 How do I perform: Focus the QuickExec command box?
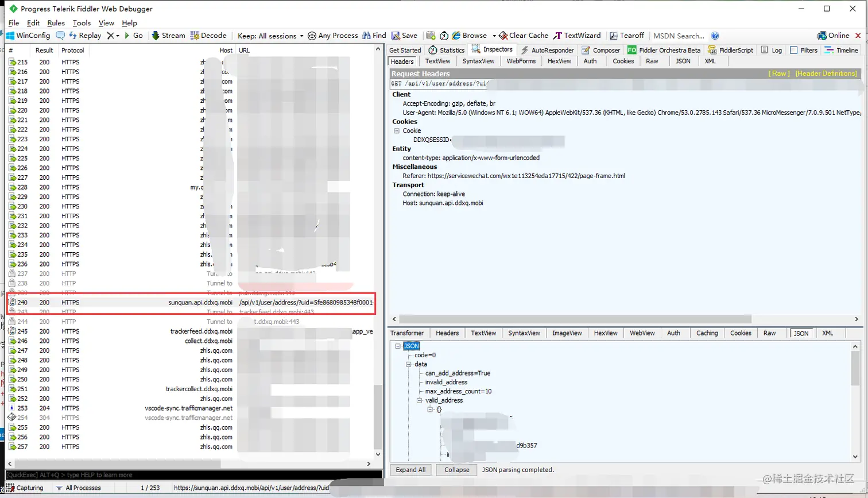[194, 475]
